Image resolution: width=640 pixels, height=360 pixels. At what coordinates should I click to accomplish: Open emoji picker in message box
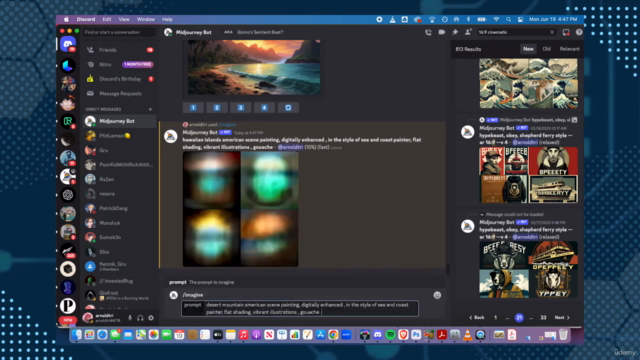point(437,295)
